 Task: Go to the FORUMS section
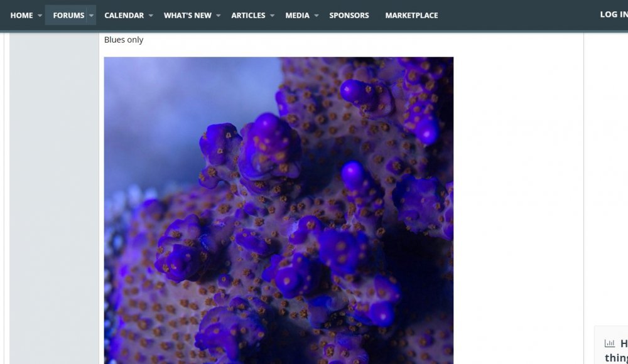[x=68, y=15]
